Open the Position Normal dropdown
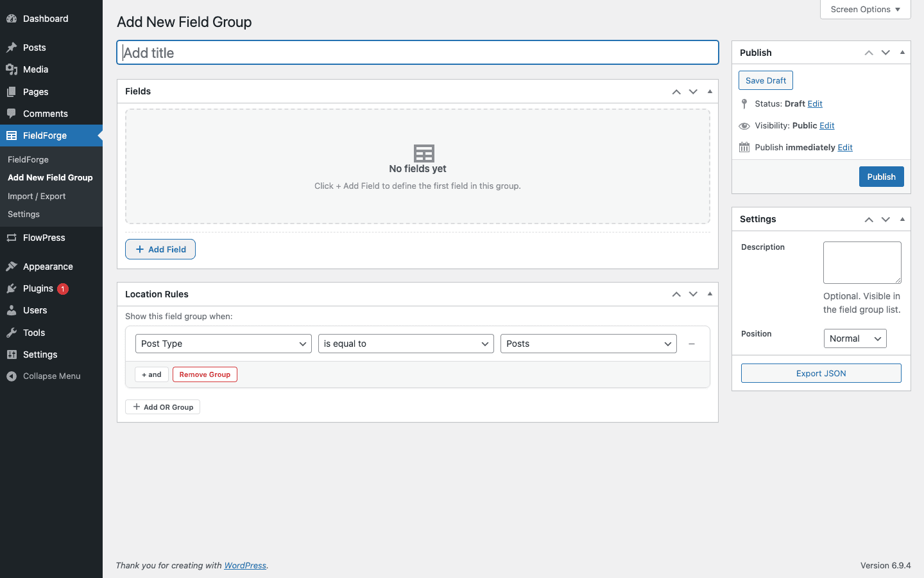The image size is (924, 578). tap(855, 338)
